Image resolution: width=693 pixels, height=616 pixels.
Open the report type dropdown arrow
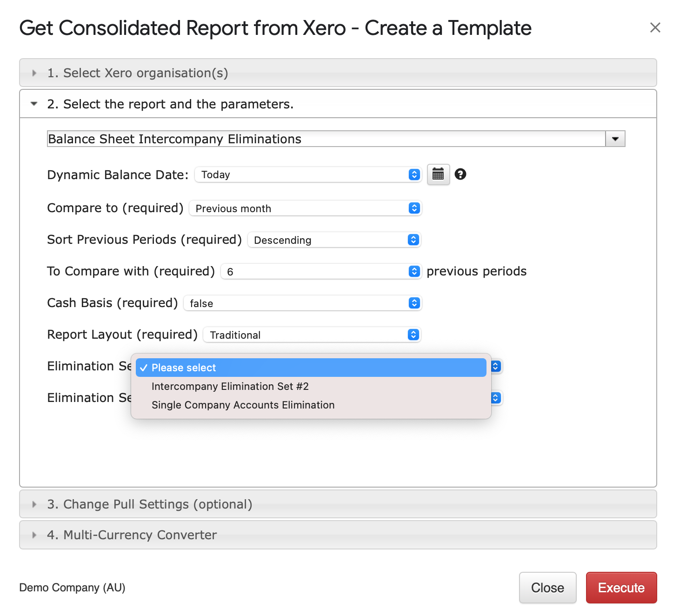click(x=615, y=139)
